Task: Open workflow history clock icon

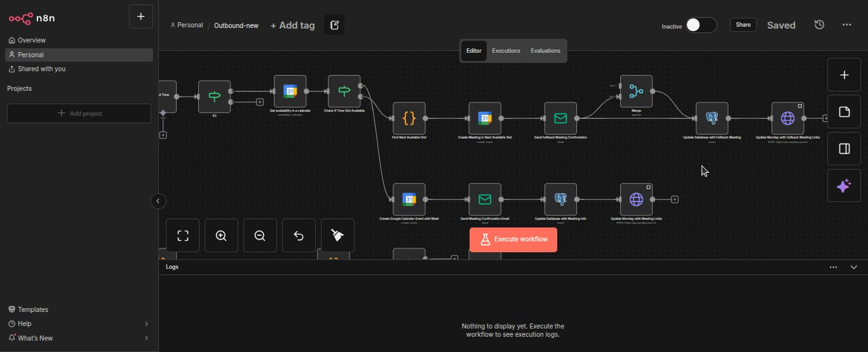Action: (x=820, y=25)
